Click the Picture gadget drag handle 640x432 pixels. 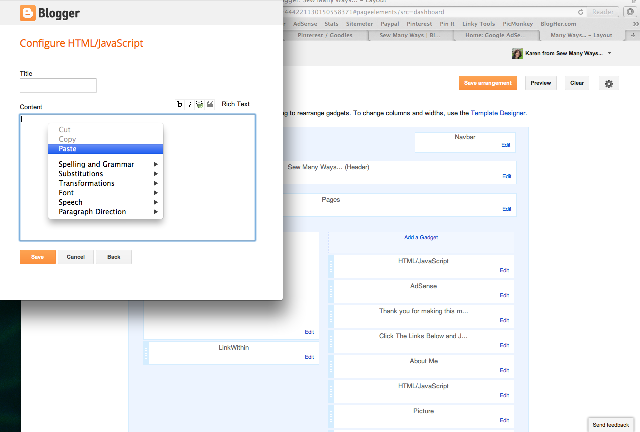click(331, 416)
